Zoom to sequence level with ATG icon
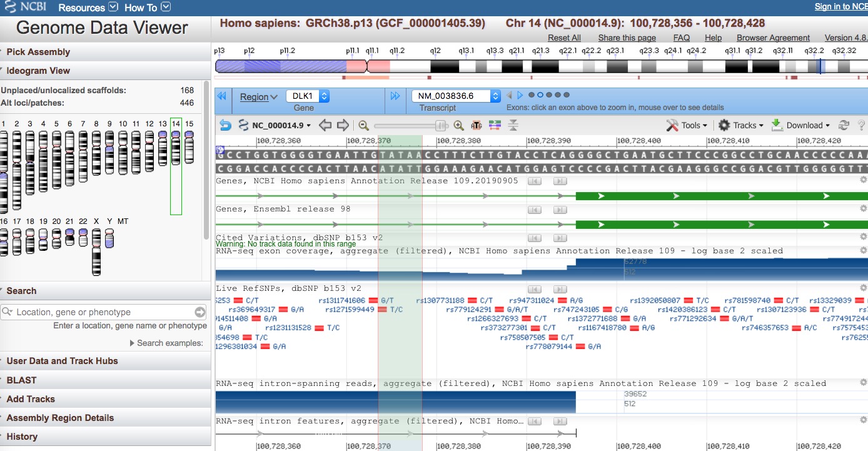The height and width of the screenshot is (451, 868). (x=477, y=125)
